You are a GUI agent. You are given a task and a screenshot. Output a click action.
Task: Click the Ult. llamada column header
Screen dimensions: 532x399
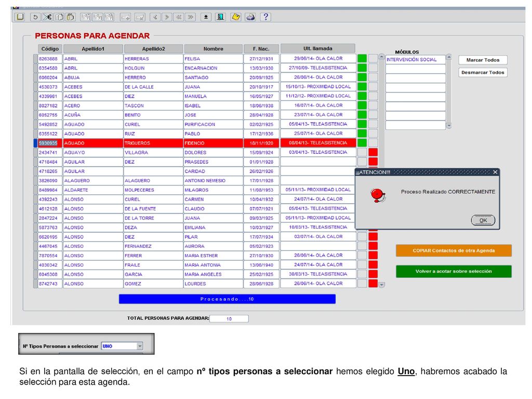click(317, 48)
